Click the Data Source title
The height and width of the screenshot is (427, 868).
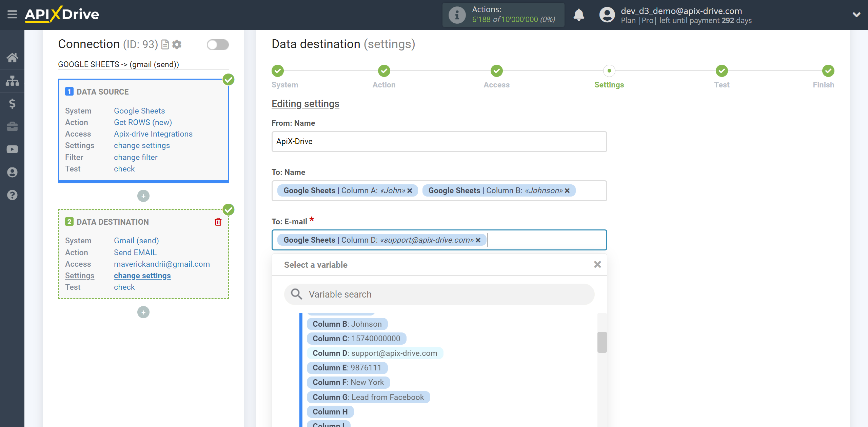coord(102,92)
